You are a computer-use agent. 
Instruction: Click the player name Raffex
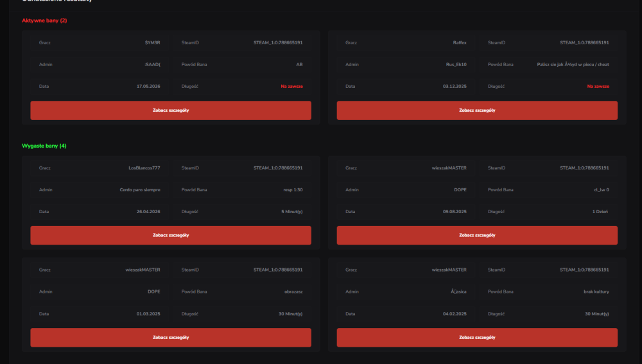pyautogui.click(x=460, y=42)
